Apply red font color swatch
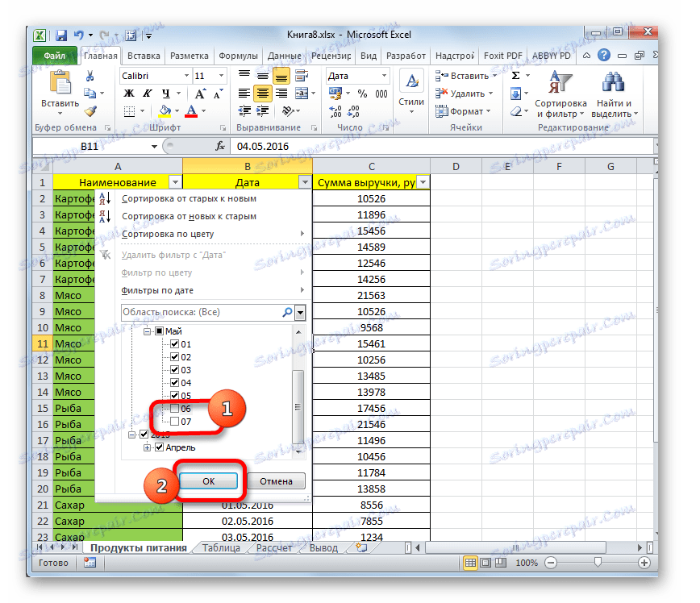Screen dimensions: 700x603 (x=191, y=110)
